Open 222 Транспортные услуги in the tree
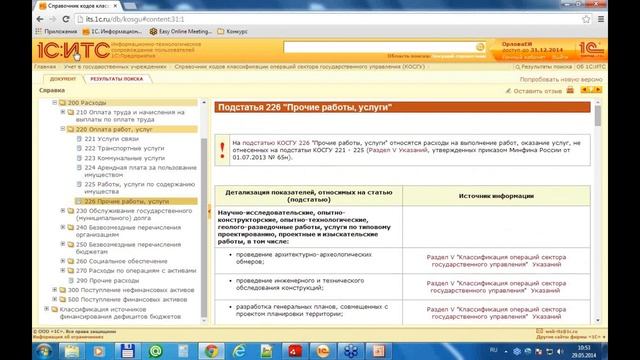This screenshot has width=640, height=360. pos(124,148)
